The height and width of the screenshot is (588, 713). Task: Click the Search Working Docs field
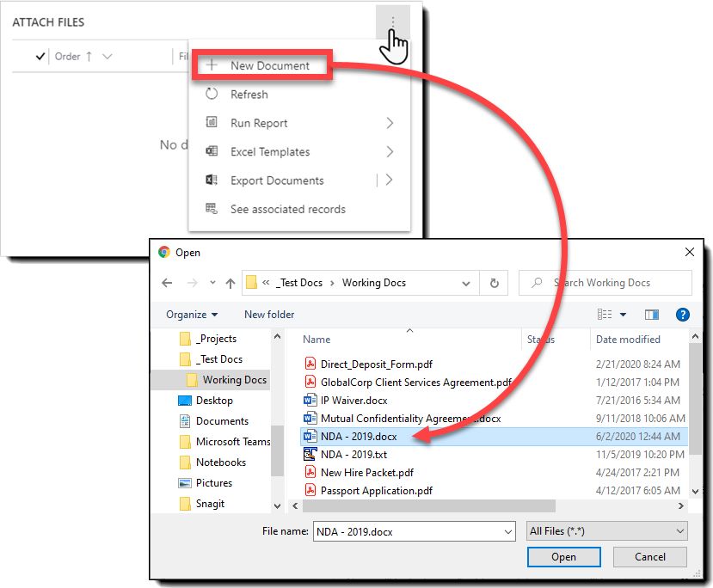605,283
